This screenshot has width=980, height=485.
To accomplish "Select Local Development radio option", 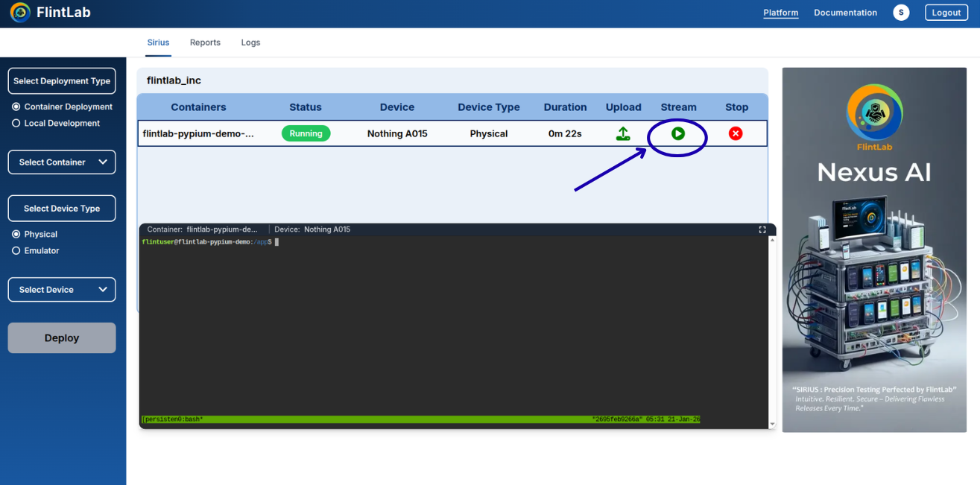I will coord(16,124).
